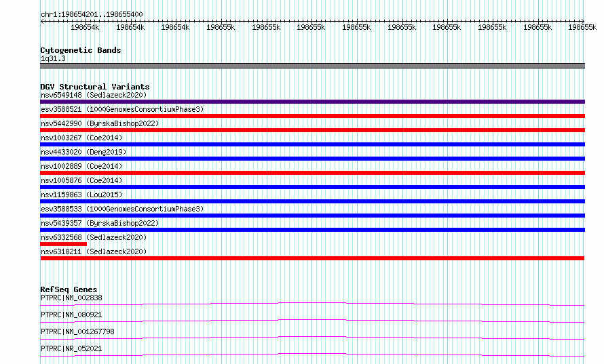Click the right arrow of the coordinate ruler
Viewport: 604px width, 364px height.
pyautogui.click(x=583, y=21)
